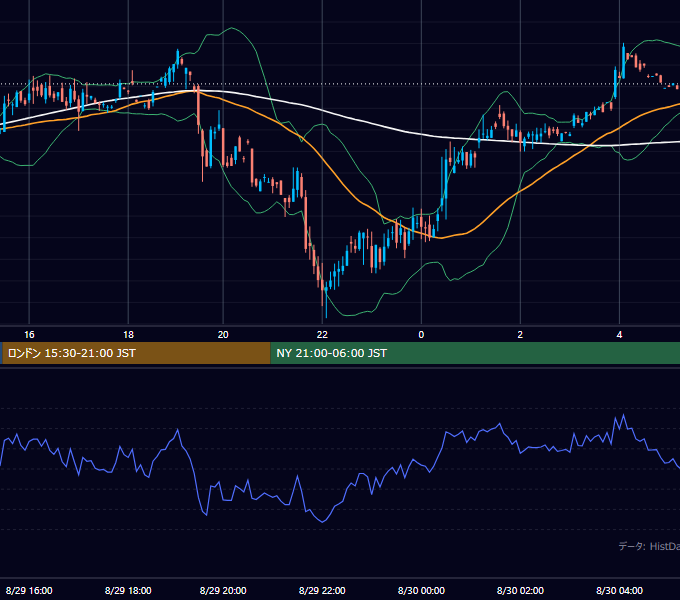680x600 pixels.
Task: Click the 16 hour tick label
Action: coord(29,335)
